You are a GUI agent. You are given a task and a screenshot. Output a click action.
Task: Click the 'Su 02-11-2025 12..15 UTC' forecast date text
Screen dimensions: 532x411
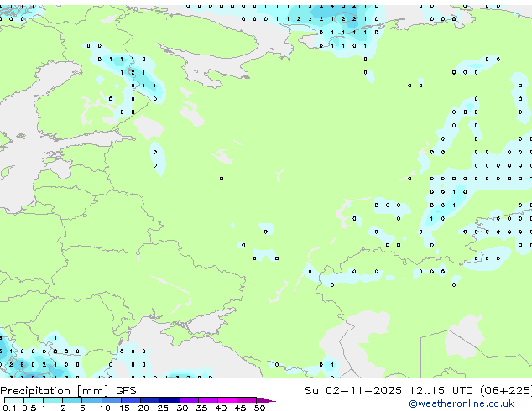(x=389, y=390)
